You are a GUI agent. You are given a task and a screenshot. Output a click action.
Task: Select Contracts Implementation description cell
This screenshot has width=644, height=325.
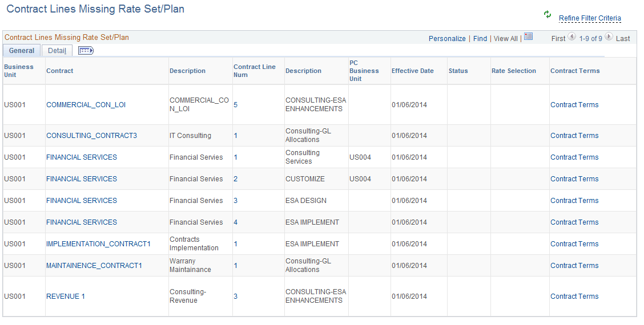tap(194, 244)
